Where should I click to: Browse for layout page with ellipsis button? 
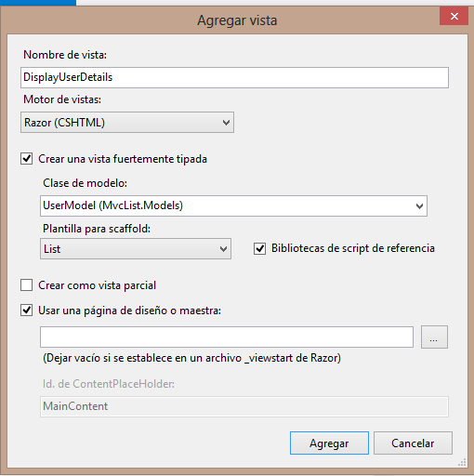click(x=434, y=337)
